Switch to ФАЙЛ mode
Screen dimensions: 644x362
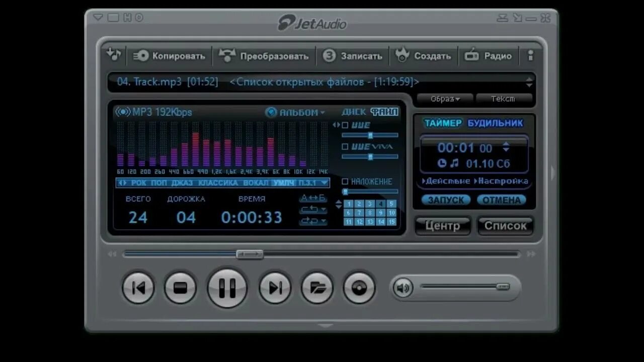point(384,112)
